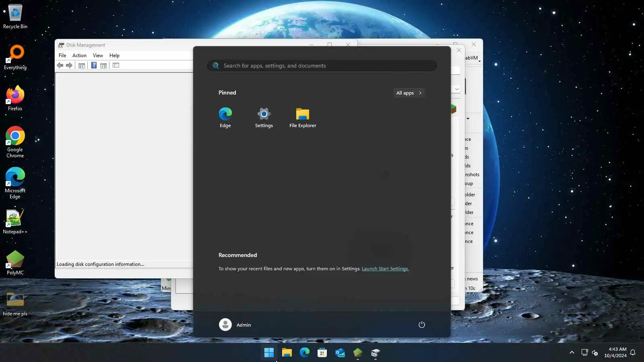The width and height of the screenshot is (644, 362).
Task: Expand the dropdown in the dialog behind Start
Action: coord(456,89)
